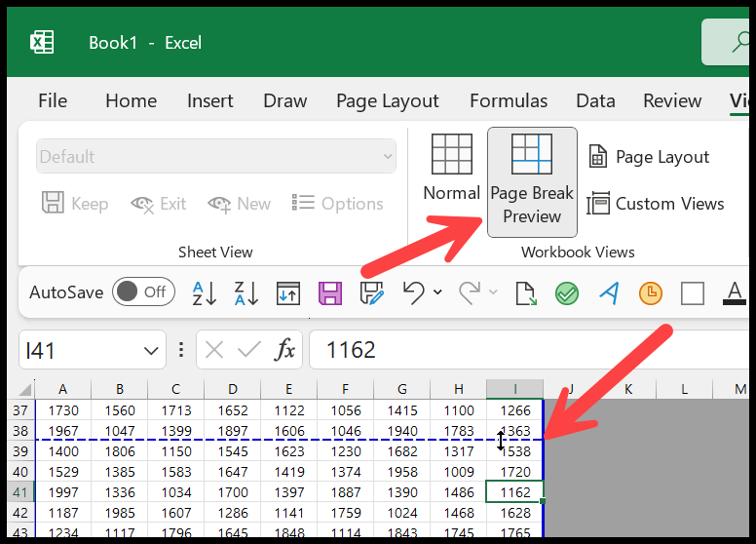The width and height of the screenshot is (756, 544).
Task: Open search box magnifier icon
Action: click(740, 42)
